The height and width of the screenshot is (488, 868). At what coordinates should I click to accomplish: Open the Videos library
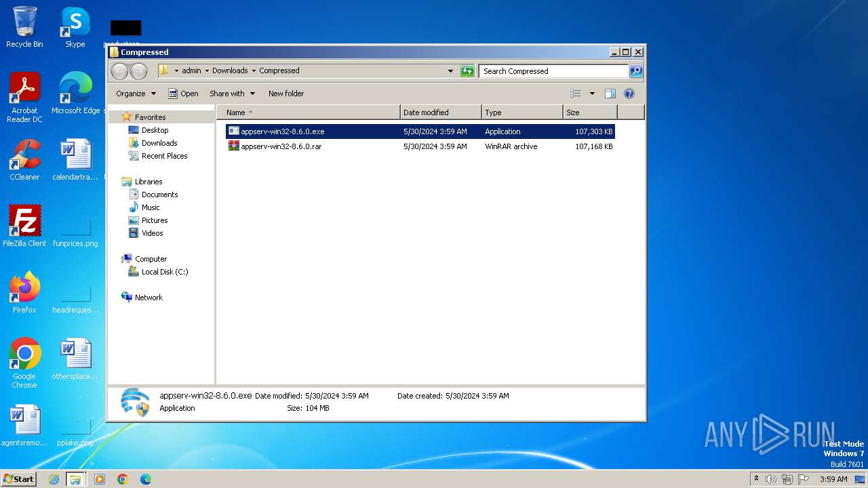(152, 233)
